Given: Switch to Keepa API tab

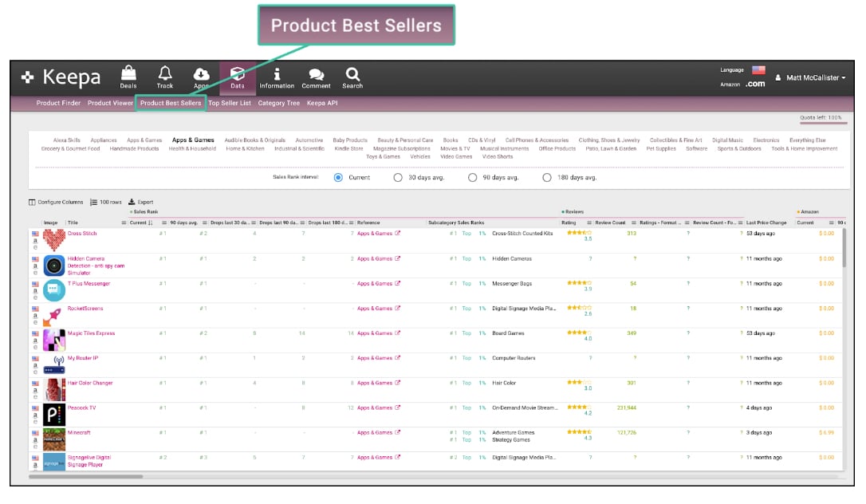Looking at the screenshot, I should coord(322,103).
